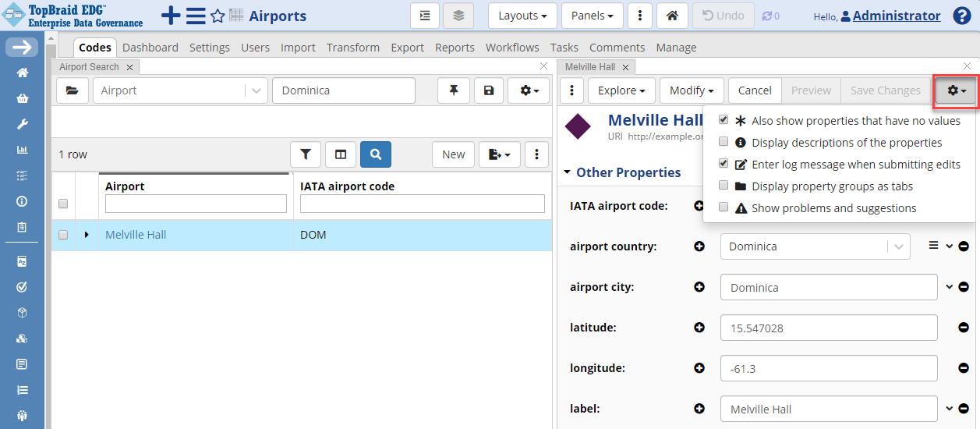
Task: Click the column layout icon above results
Action: 341,154
